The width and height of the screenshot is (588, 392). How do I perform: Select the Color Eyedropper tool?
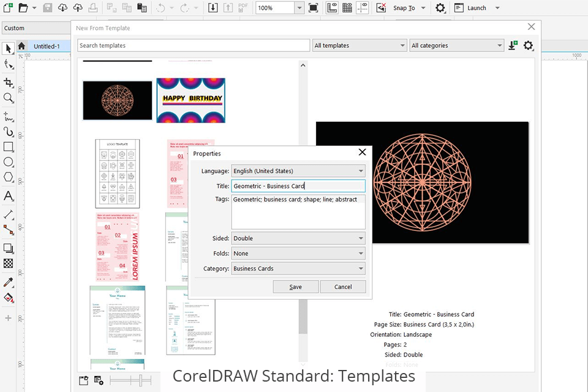8,282
